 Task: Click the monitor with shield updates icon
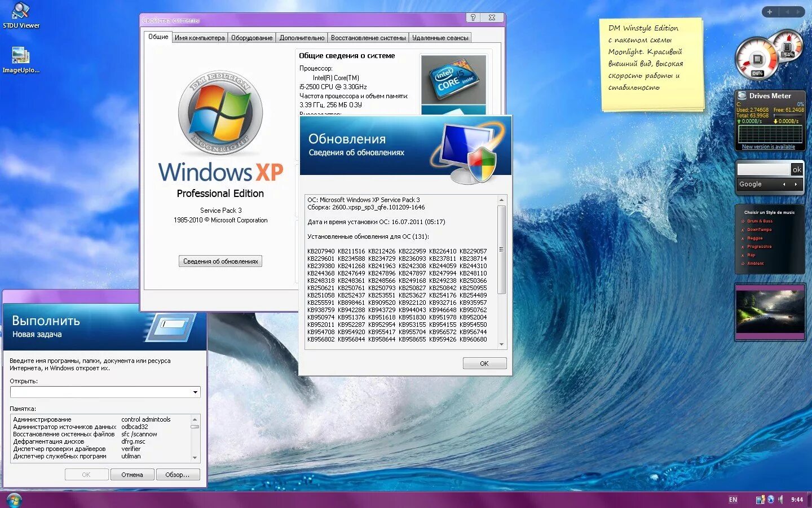click(x=469, y=152)
